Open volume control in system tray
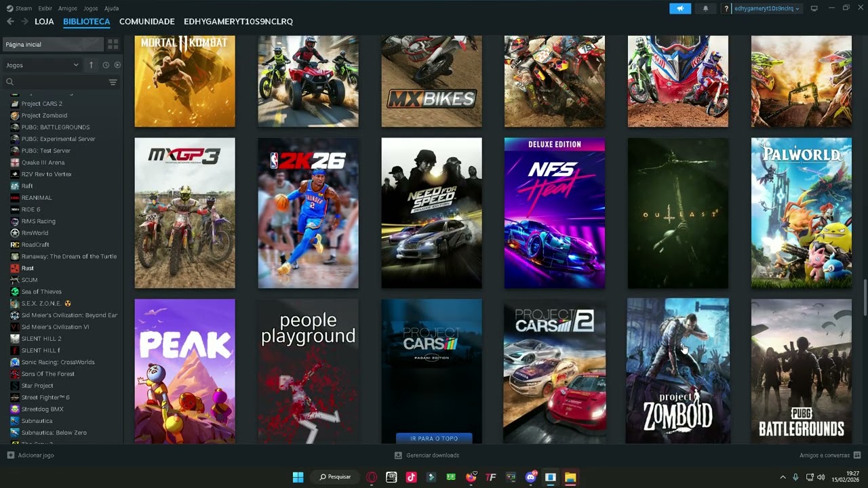The height and width of the screenshot is (488, 868). coord(821,477)
